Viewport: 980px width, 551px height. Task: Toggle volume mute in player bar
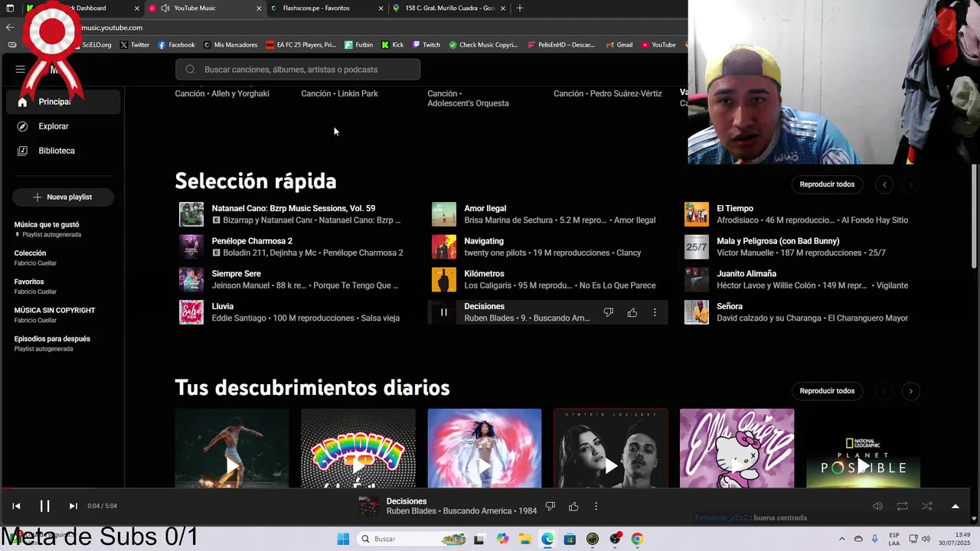click(x=878, y=506)
